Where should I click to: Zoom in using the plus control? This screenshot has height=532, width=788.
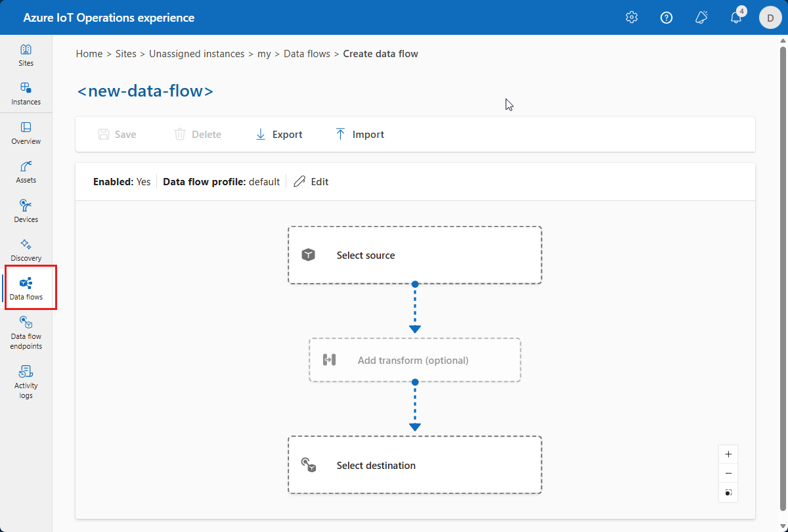(x=728, y=454)
